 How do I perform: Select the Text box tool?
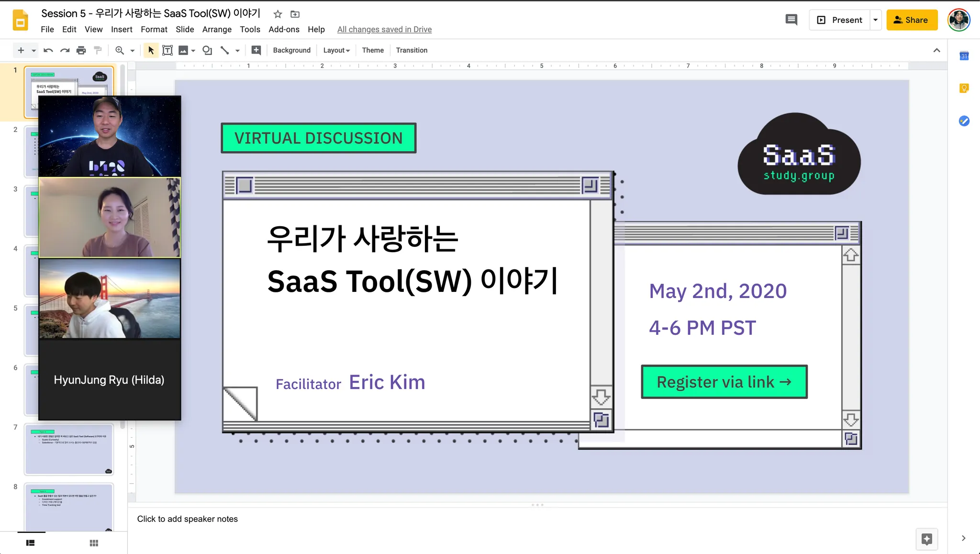click(167, 50)
